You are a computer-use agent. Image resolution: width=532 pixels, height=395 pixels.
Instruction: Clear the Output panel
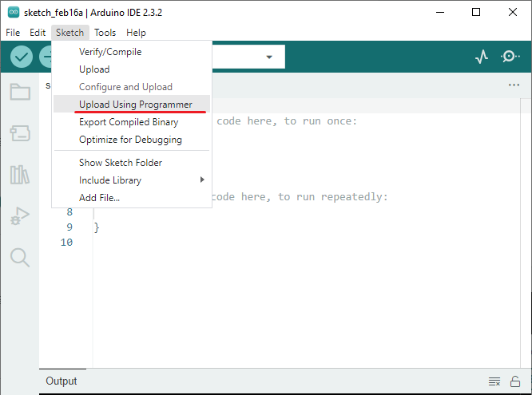(494, 381)
